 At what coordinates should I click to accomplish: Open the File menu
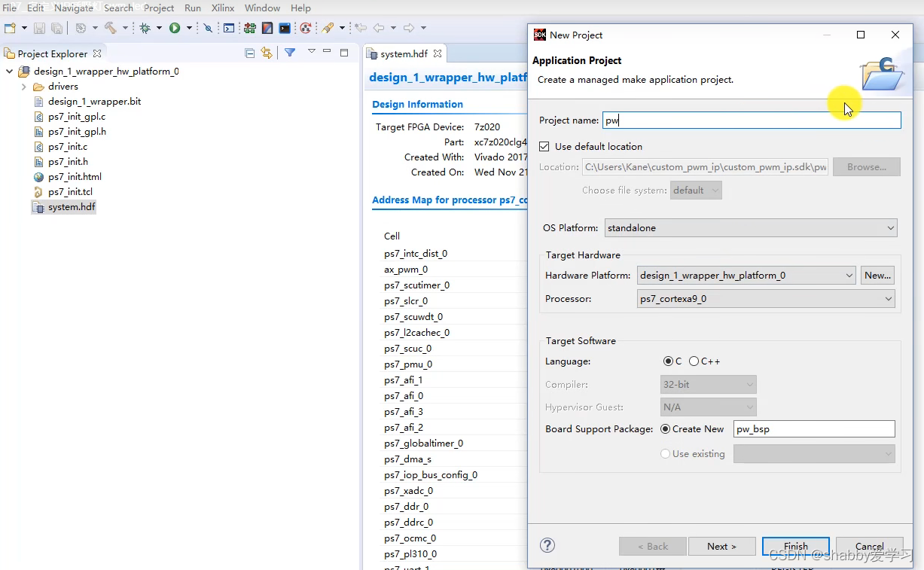pos(10,8)
